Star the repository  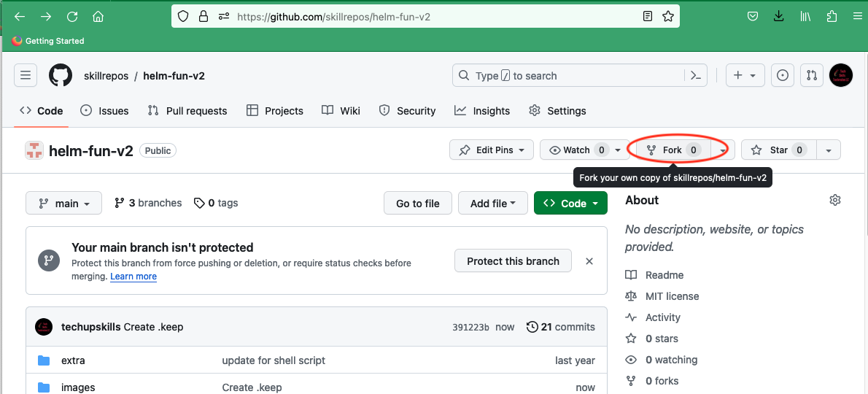click(x=778, y=150)
